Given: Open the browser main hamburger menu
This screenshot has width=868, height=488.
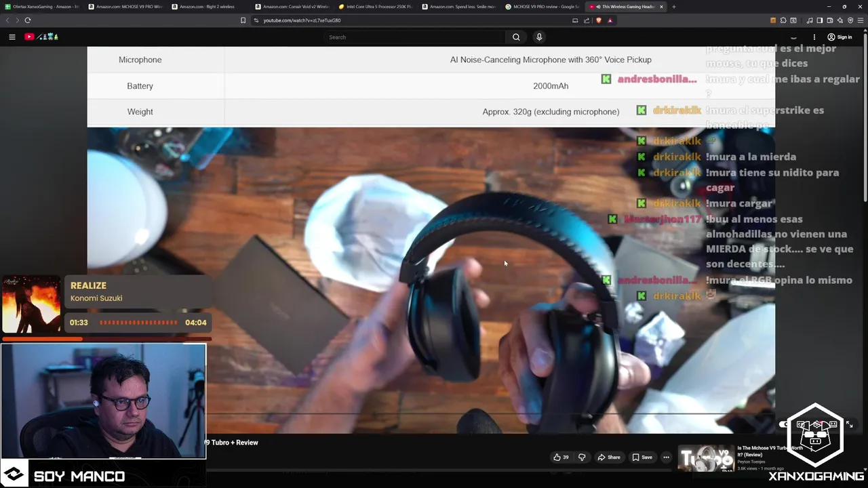Looking at the screenshot, I should (x=861, y=20).
